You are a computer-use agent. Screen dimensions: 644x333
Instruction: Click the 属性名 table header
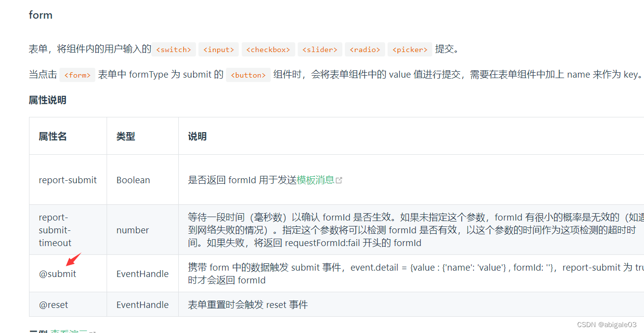point(53,136)
